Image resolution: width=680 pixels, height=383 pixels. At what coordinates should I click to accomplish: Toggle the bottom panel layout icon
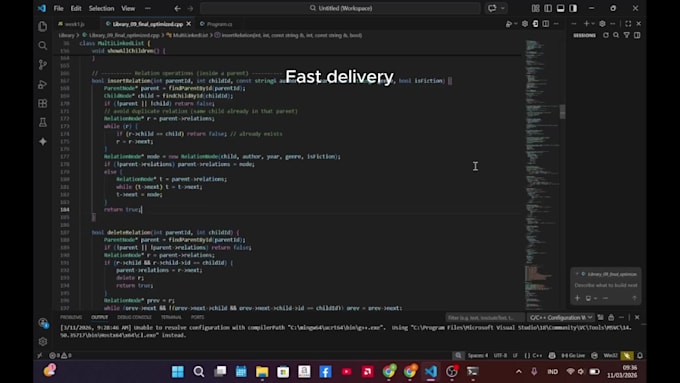[x=561, y=8]
